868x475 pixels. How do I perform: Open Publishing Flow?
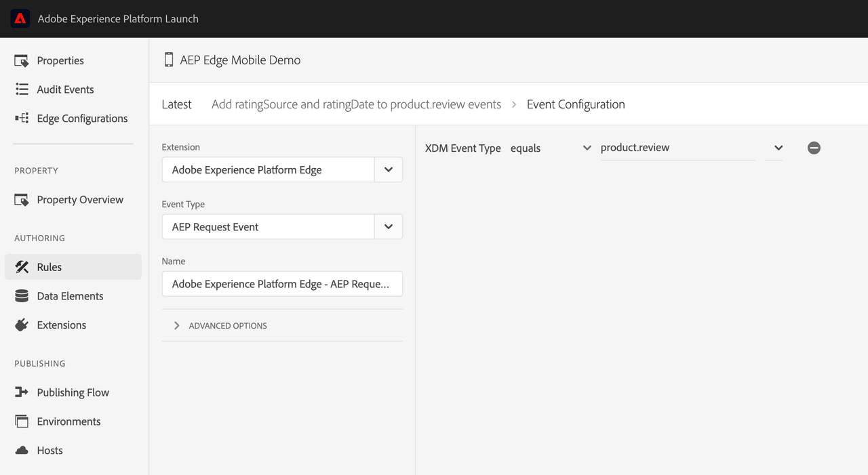point(73,392)
